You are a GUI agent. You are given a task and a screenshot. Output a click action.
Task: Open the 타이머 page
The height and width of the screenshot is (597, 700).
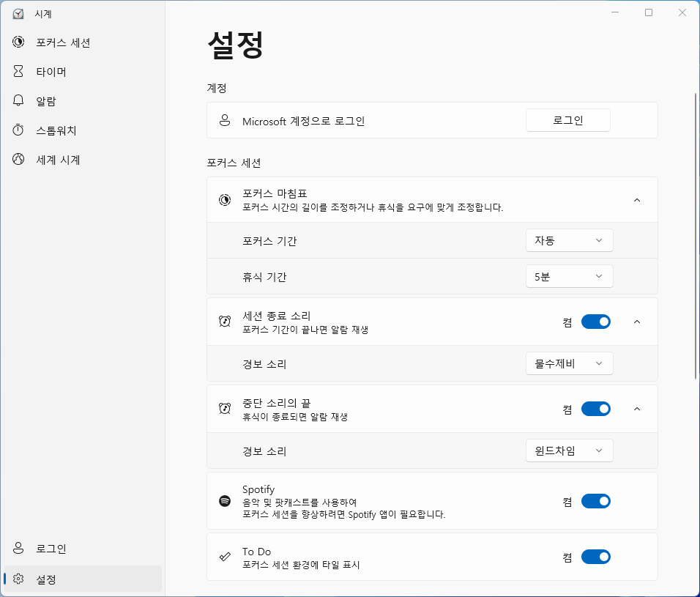tap(83, 72)
